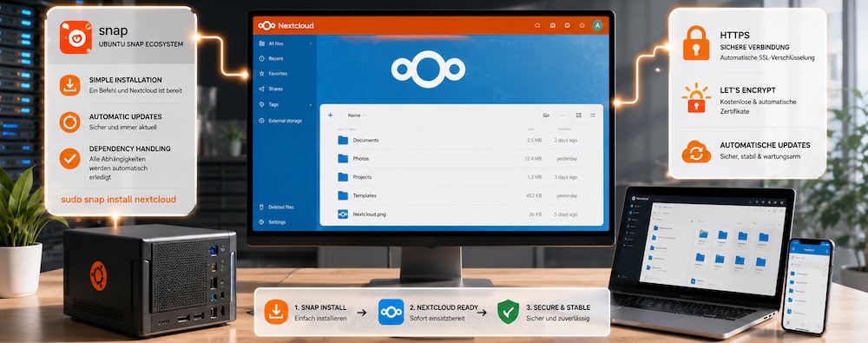Click the Nextcloud.png file thumbnail
Image resolution: width=868 pixels, height=343 pixels.
[x=343, y=214]
